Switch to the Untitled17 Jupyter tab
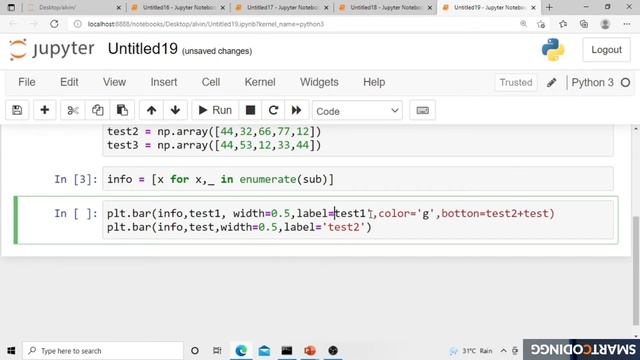The height and width of the screenshot is (360, 640). 282,7
